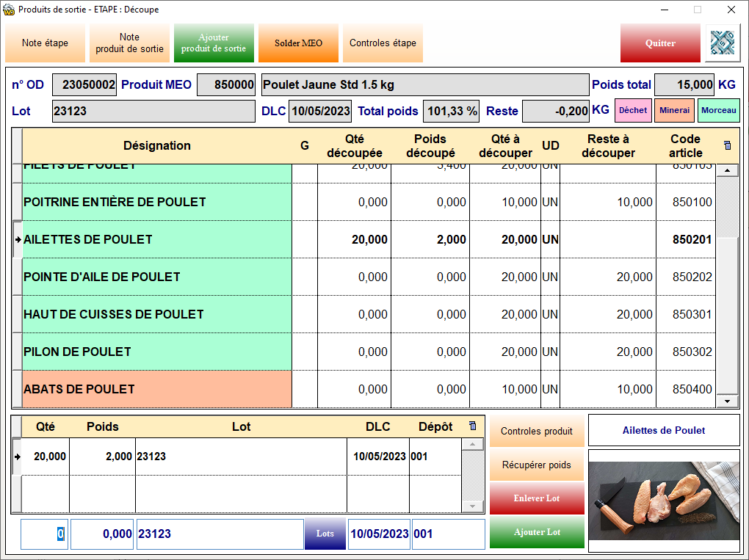
Task: Open the lots table column options icon
Action: (x=472, y=426)
